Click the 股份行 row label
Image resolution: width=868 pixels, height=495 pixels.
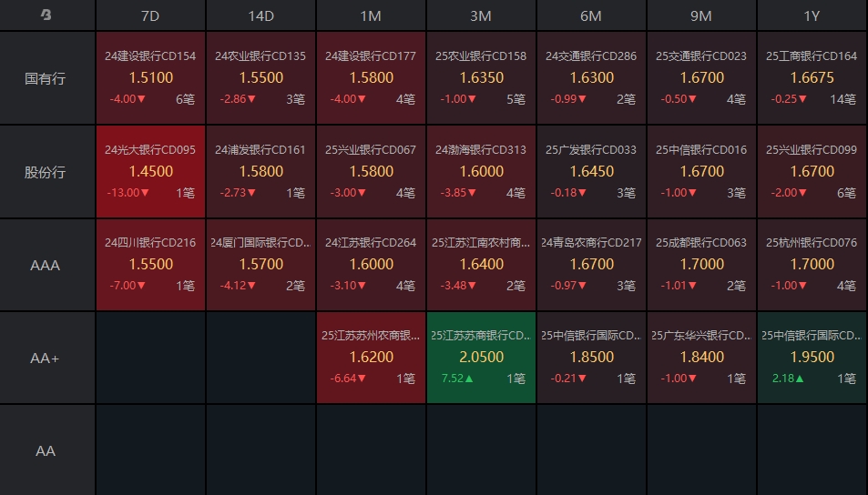[x=47, y=172]
